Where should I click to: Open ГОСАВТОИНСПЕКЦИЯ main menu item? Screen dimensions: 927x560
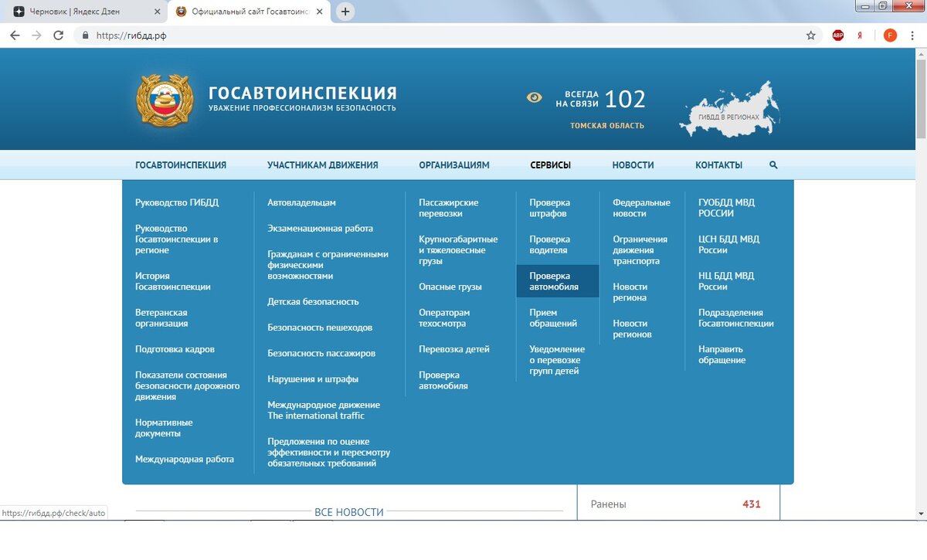[x=181, y=165]
